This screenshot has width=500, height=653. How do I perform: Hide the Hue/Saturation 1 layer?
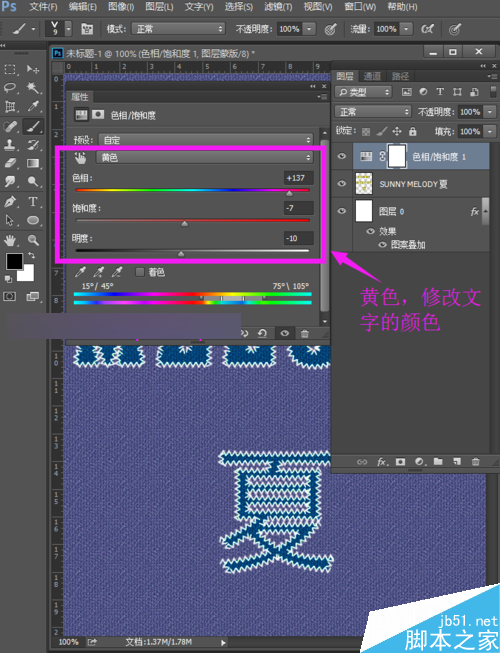341,156
